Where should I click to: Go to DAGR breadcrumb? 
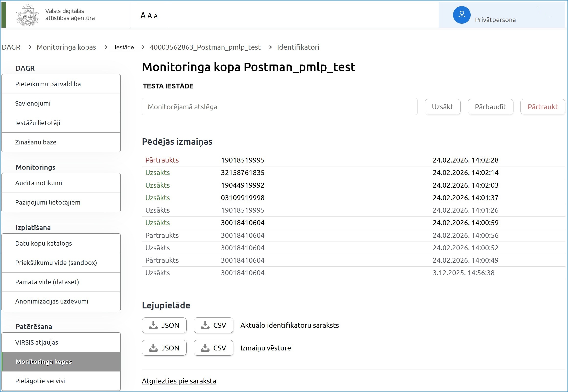point(11,47)
